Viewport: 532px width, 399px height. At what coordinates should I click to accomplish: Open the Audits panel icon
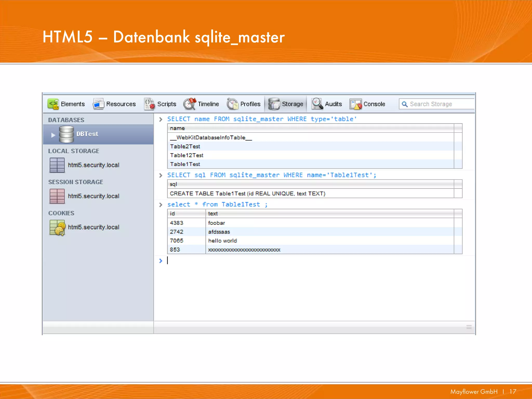point(317,104)
